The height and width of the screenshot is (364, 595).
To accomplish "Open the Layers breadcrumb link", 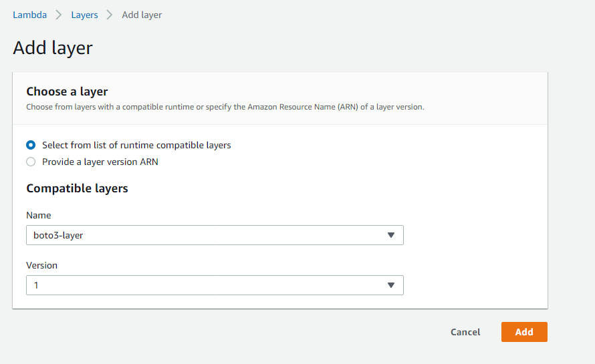I will tap(84, 15).
